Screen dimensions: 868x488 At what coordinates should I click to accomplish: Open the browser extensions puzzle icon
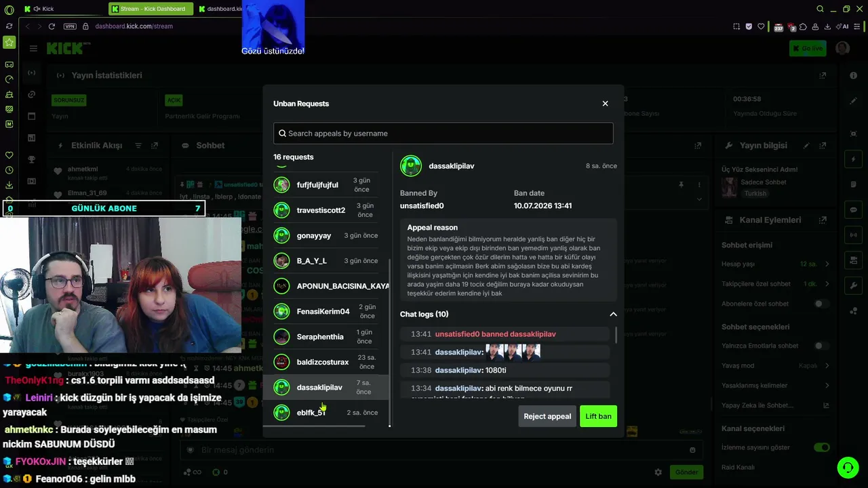click(803, 26)
